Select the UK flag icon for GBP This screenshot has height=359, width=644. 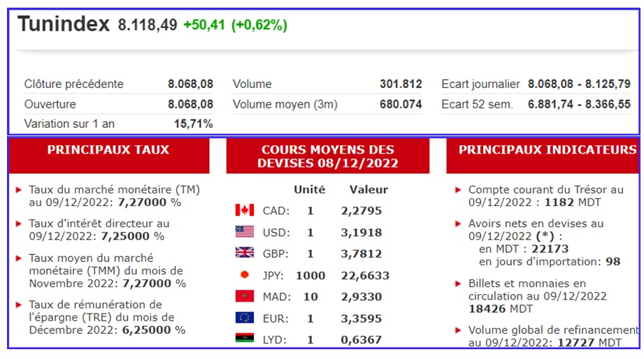(244, 252)
